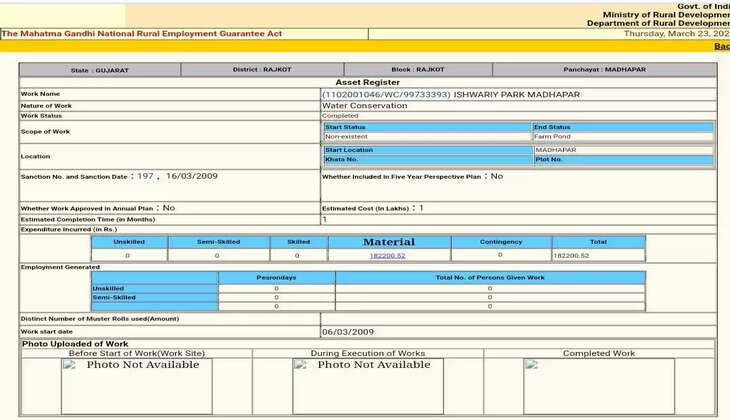
Task: Click the Persondays column header
Action: coord(276,277)
